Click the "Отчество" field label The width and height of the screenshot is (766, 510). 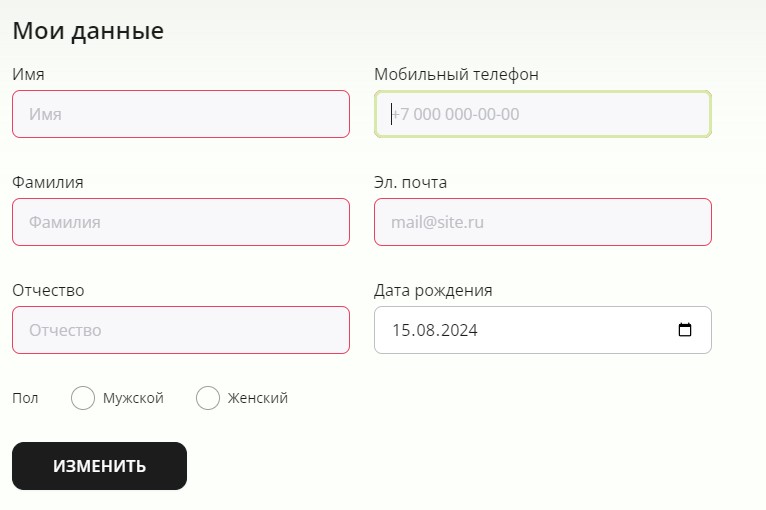[48, 290]
